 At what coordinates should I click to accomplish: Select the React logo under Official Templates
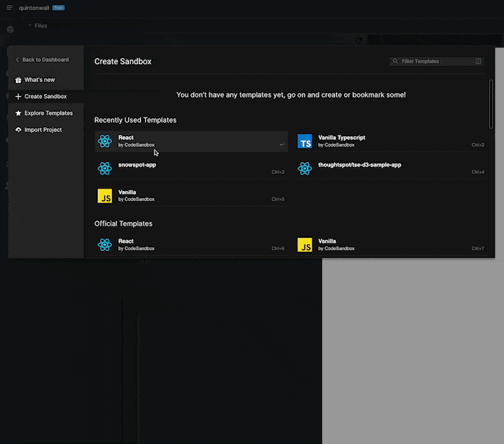[105, 245]
